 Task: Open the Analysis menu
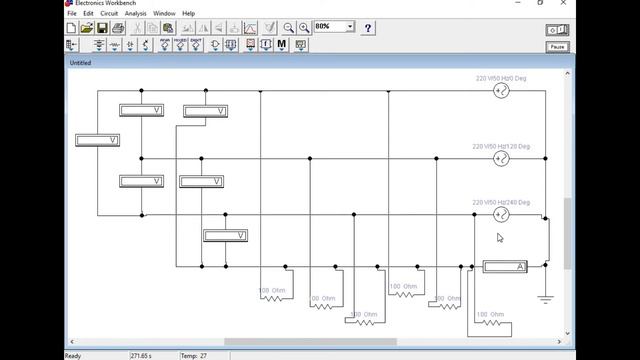(x=136, y=13)
